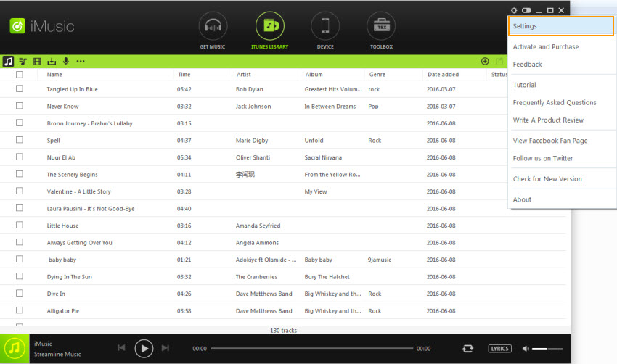Select track Laura Pausini - It's Not Good-Bye

(x=91, y=209)
